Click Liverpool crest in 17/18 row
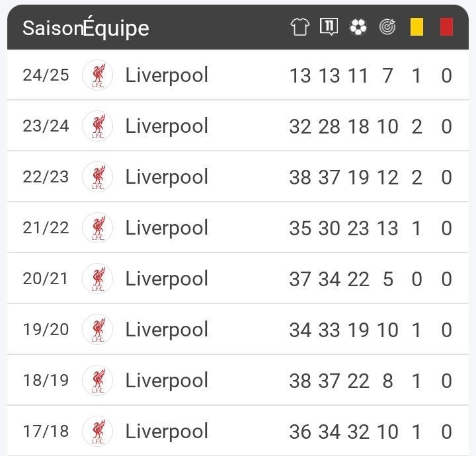Viewport: 476px width, 456px height. pyautogui.click(x=98, y=431)
